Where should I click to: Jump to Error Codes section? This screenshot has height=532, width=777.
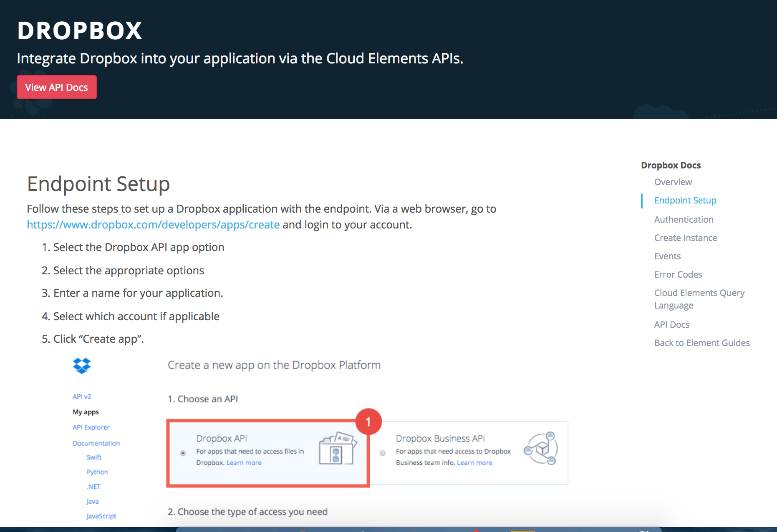click(678, 274)
